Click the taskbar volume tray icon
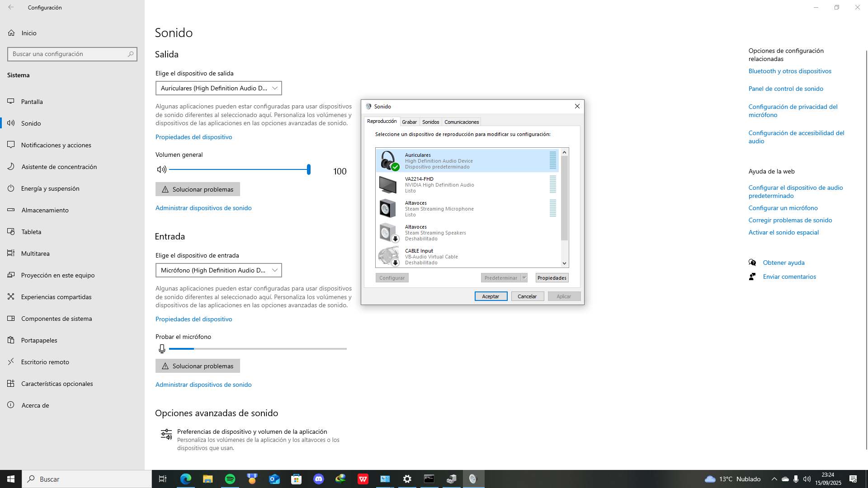The width and height of the screenshot is (868, 488). pyautogui.click(x=807, y=479)
